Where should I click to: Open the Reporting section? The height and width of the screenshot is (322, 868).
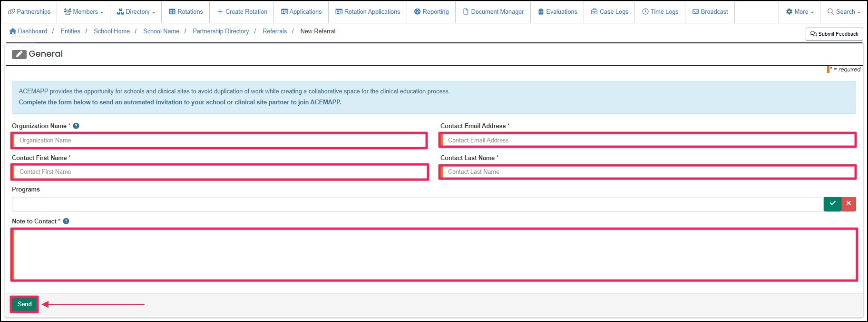point(431,11)
